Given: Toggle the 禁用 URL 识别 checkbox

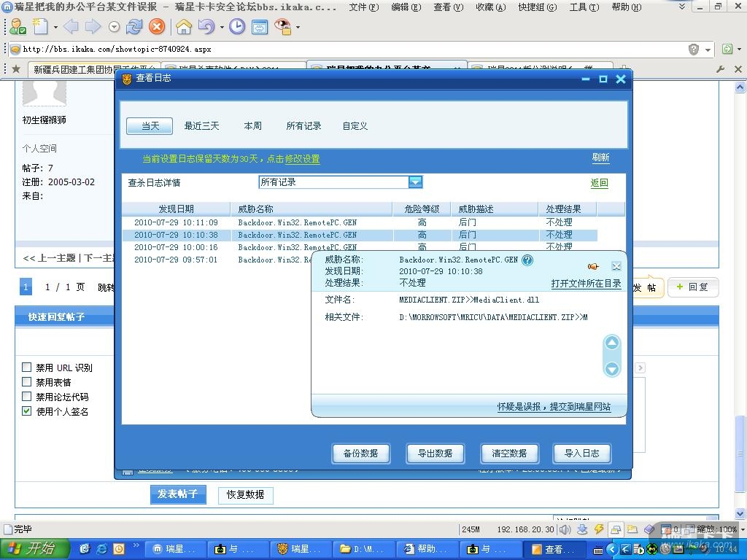Looking at the screenshot, I should point(27,367).
